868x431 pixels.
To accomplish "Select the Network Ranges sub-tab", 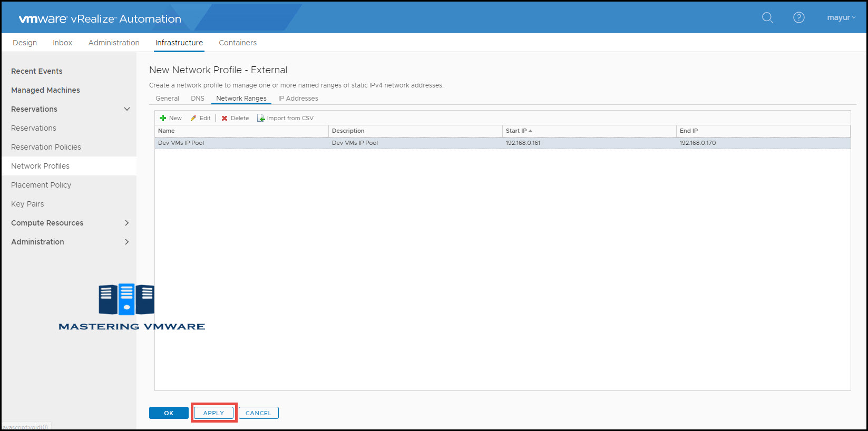I will 241,99.
